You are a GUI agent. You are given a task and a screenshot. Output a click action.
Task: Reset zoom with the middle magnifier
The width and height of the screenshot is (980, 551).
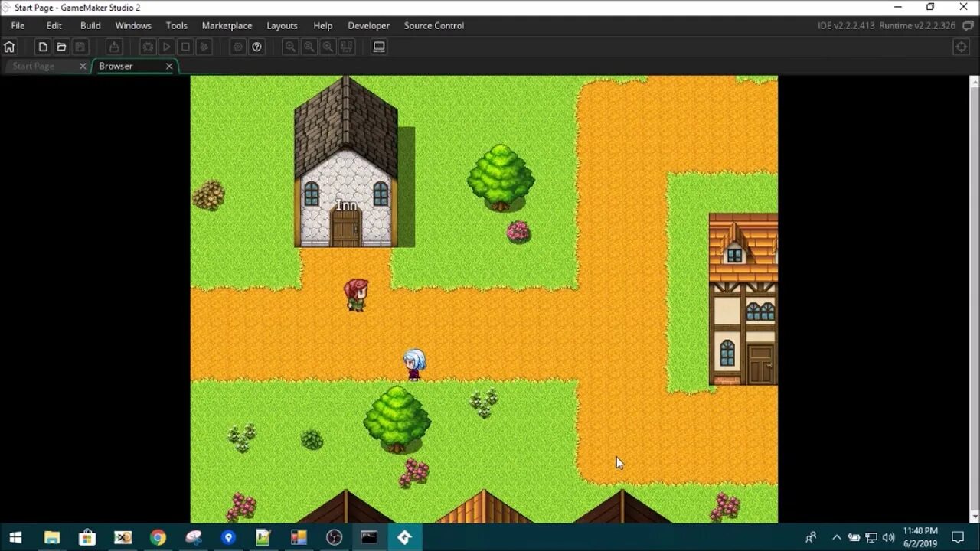tap(309, 47)
